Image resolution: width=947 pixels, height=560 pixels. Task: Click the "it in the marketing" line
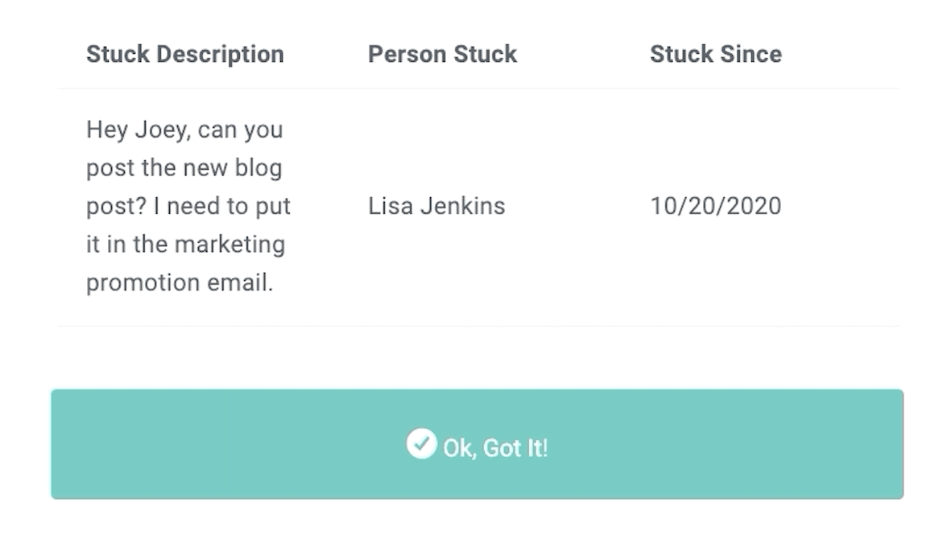185,244
